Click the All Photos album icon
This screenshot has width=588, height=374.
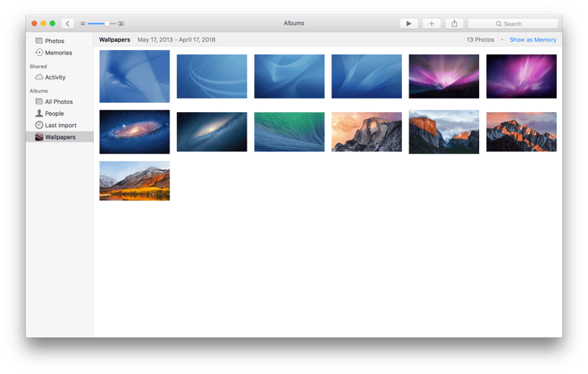pyautogui.click(x=39, y=101)
